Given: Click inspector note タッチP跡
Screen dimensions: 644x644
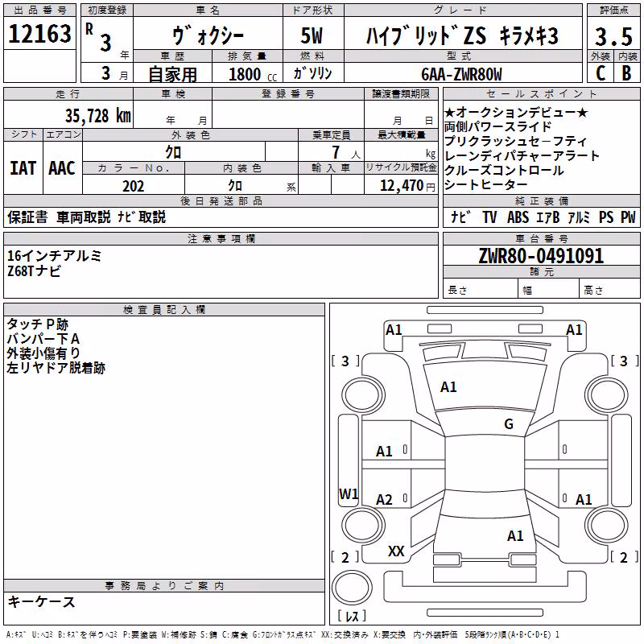Looking at the screenshot, I should tap(37, 324).
